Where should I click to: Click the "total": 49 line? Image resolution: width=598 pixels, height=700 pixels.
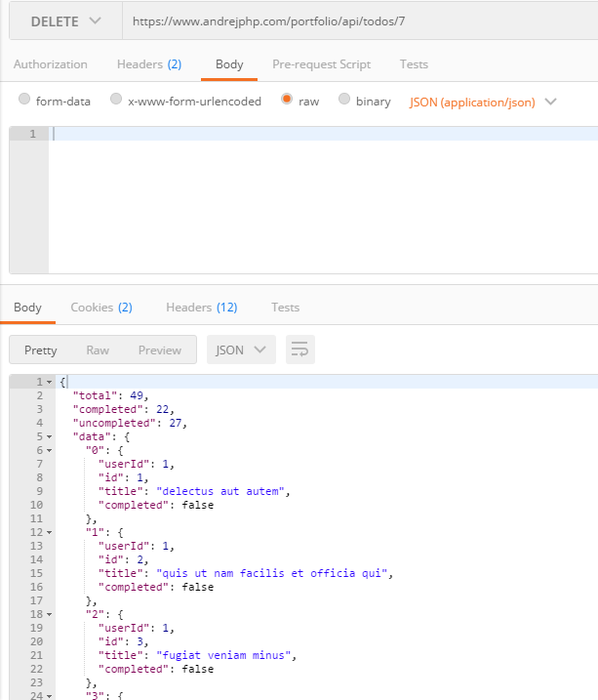110,395
